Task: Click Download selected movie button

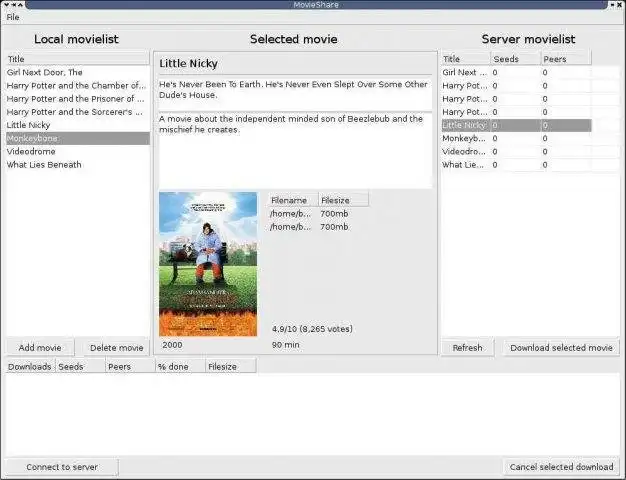Action: [x=561, y=347]
